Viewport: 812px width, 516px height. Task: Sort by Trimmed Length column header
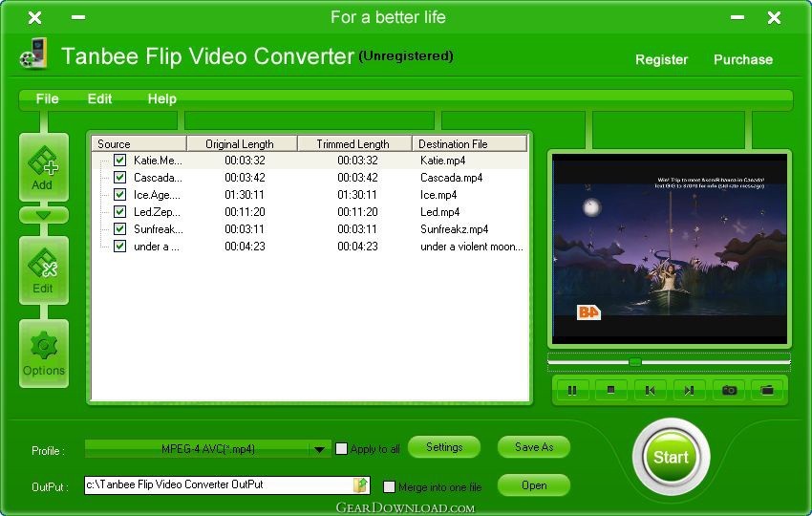tap(354, 143)
